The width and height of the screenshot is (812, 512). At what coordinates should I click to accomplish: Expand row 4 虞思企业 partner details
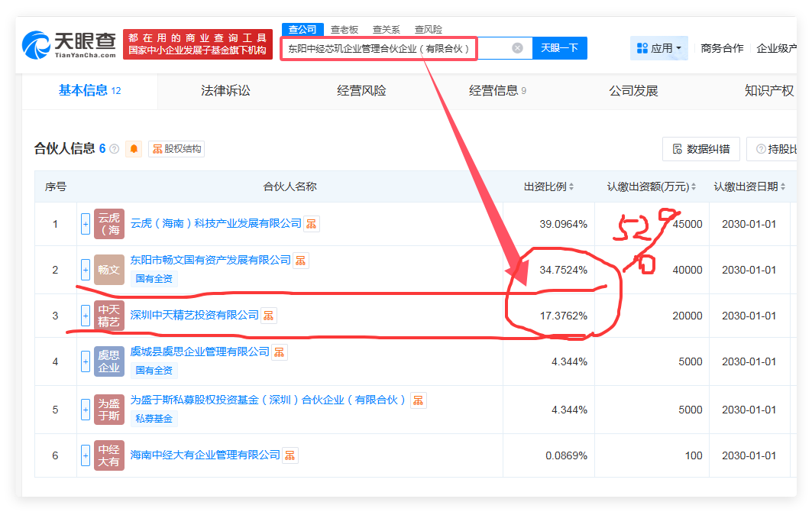click(x=86, y=361)
